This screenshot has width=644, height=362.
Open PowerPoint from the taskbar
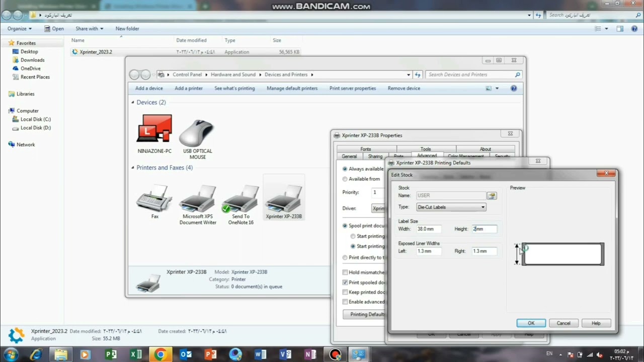click(211, 354)
